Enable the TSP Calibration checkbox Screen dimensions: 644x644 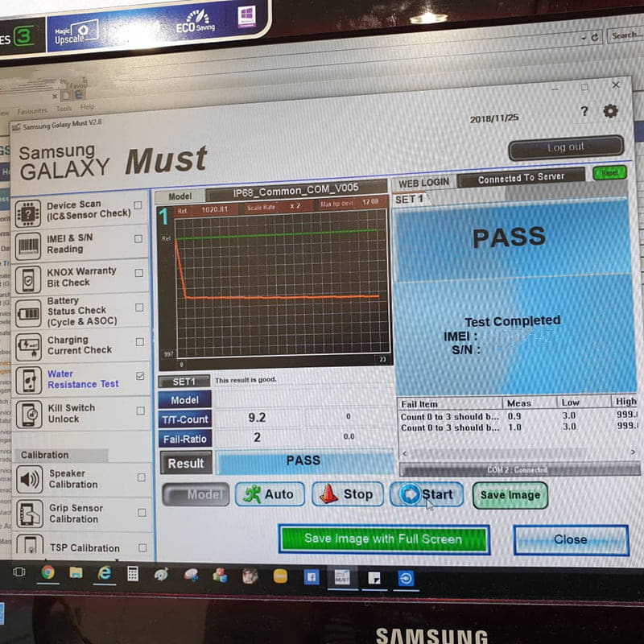(142, 547)
